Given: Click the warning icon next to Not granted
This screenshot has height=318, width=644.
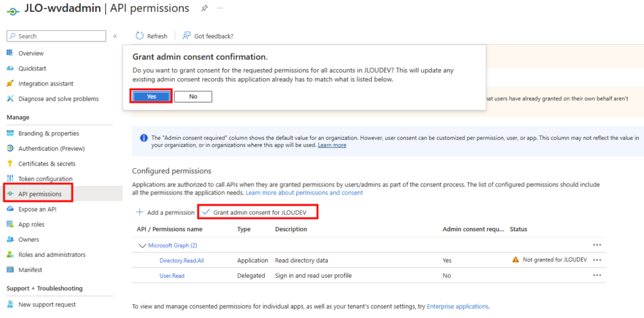Looking at the screenshot, I should (x=516, y=259).
